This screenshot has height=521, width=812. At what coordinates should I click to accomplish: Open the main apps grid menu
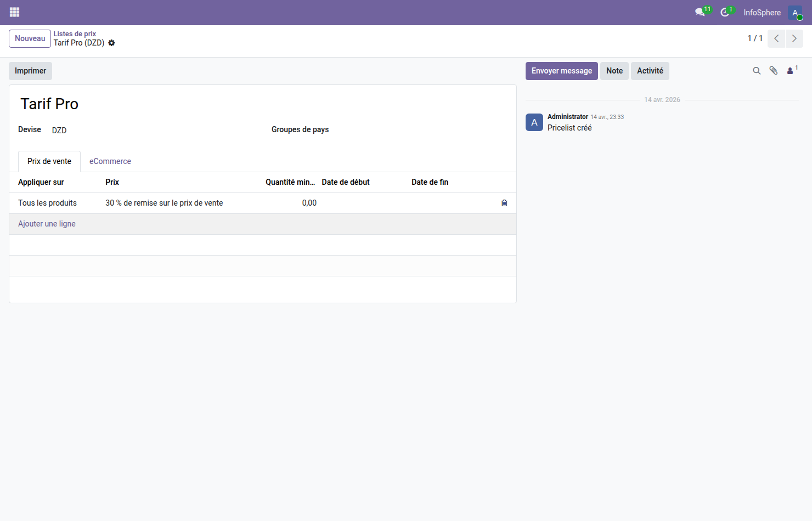[15, 12]
